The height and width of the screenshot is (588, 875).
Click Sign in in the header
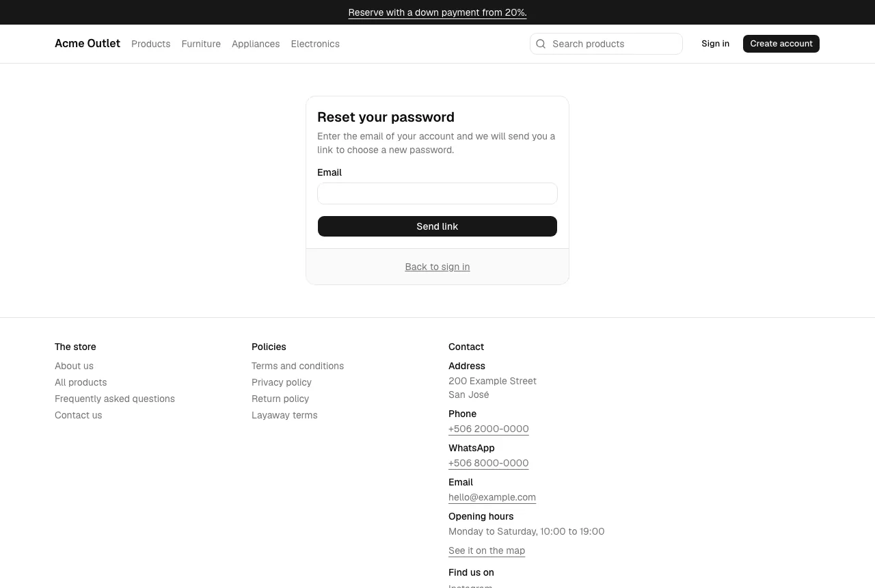point(715,44)
